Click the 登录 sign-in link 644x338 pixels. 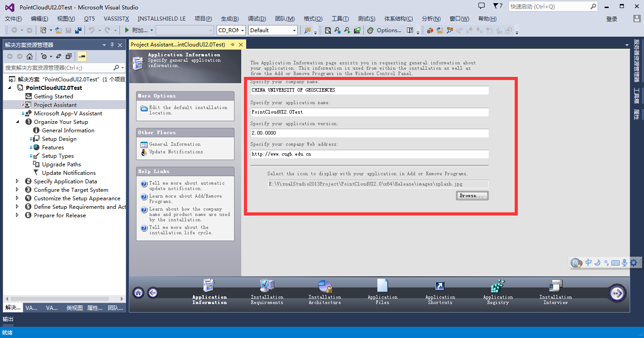612,19
